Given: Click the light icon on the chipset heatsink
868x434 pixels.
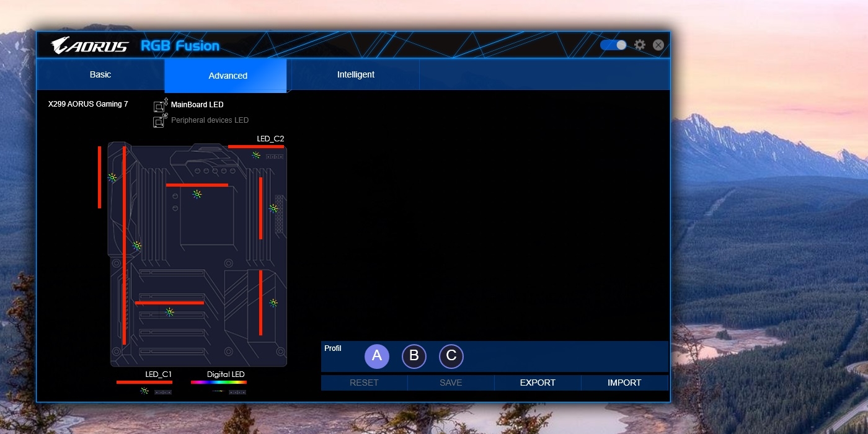Looking at the screenshot, I should pos(273,303).
